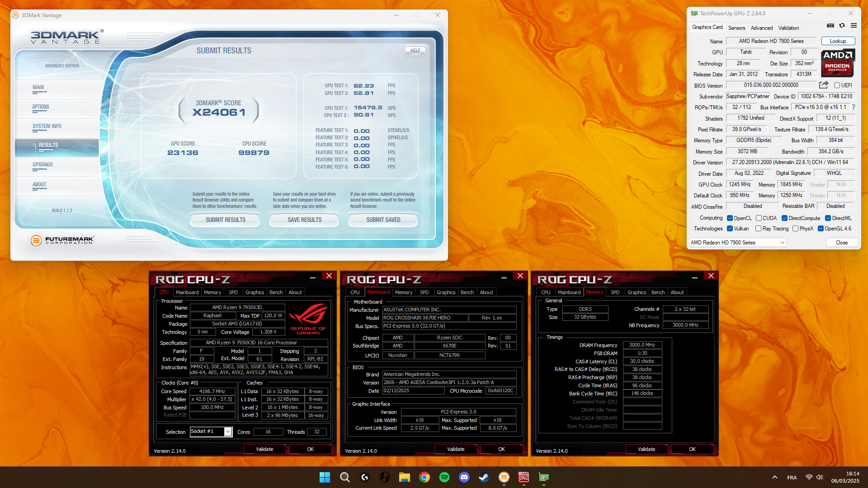Open the Windows Start menu
Image resolution: width=868 pixels, height=488 pixels.
[325, 477]
